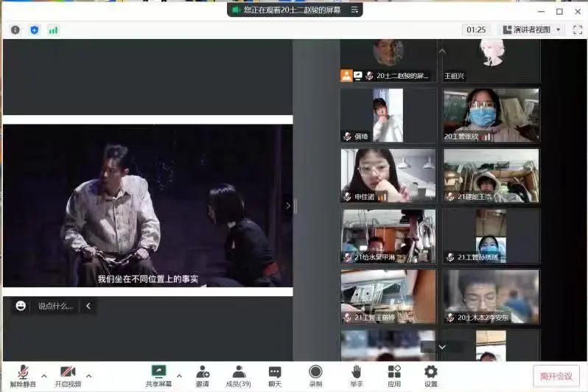Click the muted mic icon on 俱琦's tile
The width and height of the screenshot is (588, 392).
[347, 136]
